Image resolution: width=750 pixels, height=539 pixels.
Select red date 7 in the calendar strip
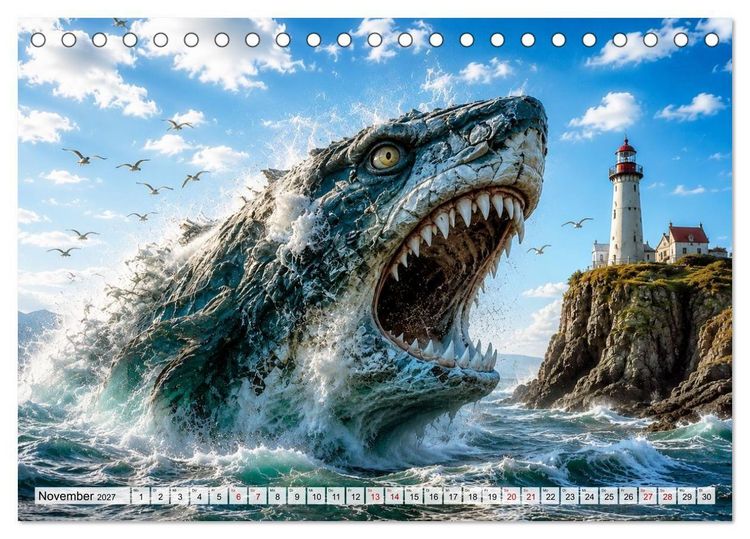point(258,496)
